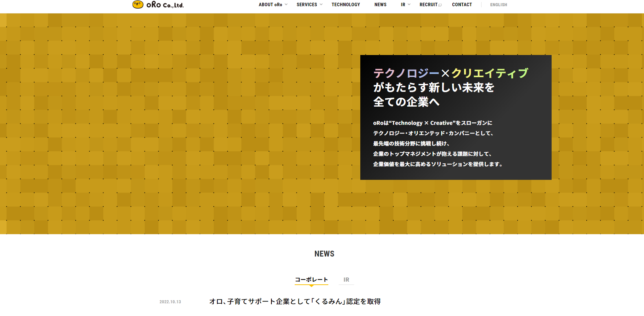Expand the ABOUT oRo chevron arrow

(x=286, y=4)
